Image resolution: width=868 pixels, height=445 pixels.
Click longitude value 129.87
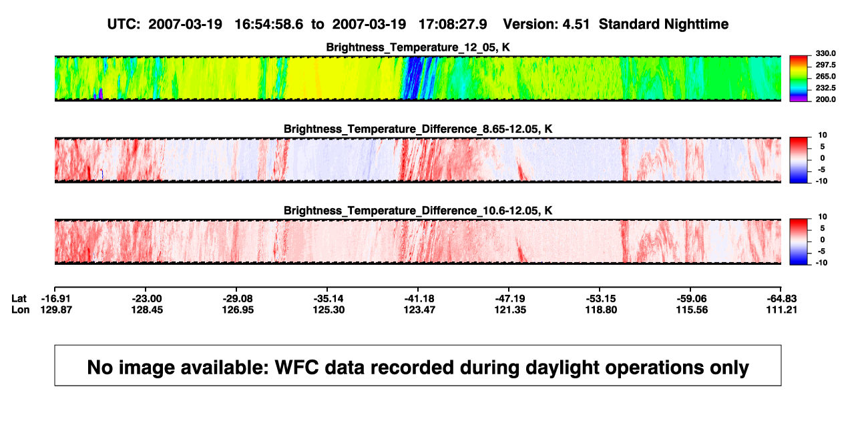tap(55, 310)
